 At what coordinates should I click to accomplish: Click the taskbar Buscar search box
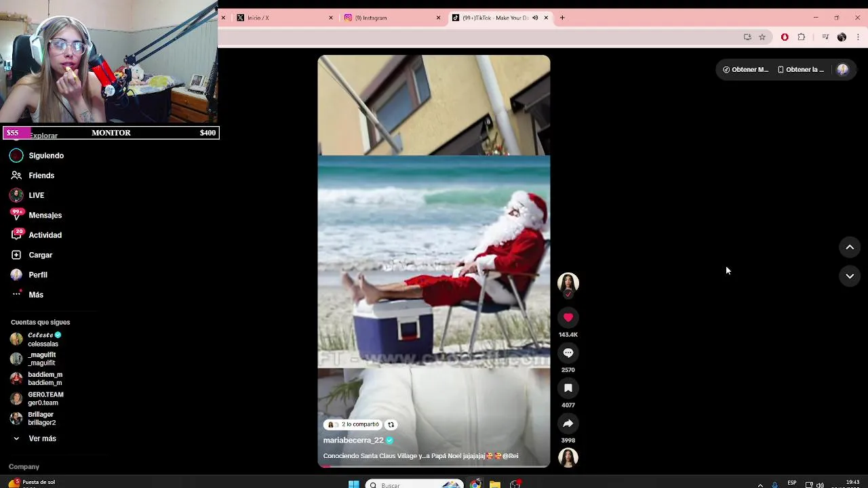coord(414,485)
